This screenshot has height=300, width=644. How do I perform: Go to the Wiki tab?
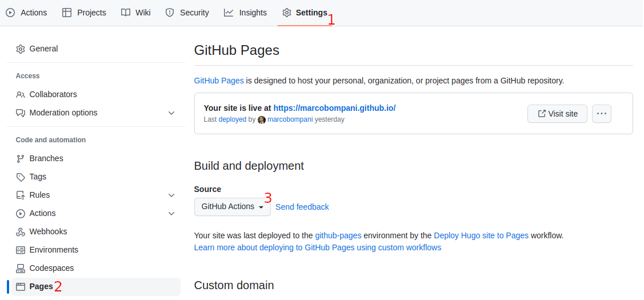136,13
